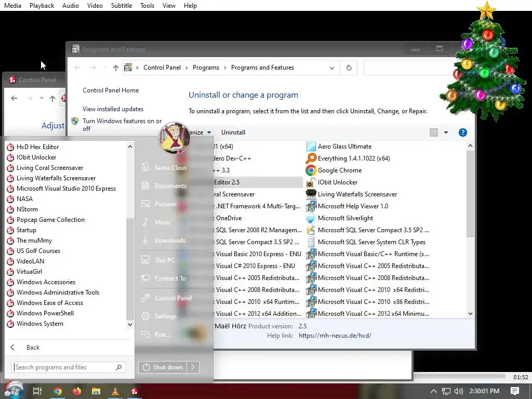
Task: Click the Start menu list scroll down arrow
Action: point(130,325)
